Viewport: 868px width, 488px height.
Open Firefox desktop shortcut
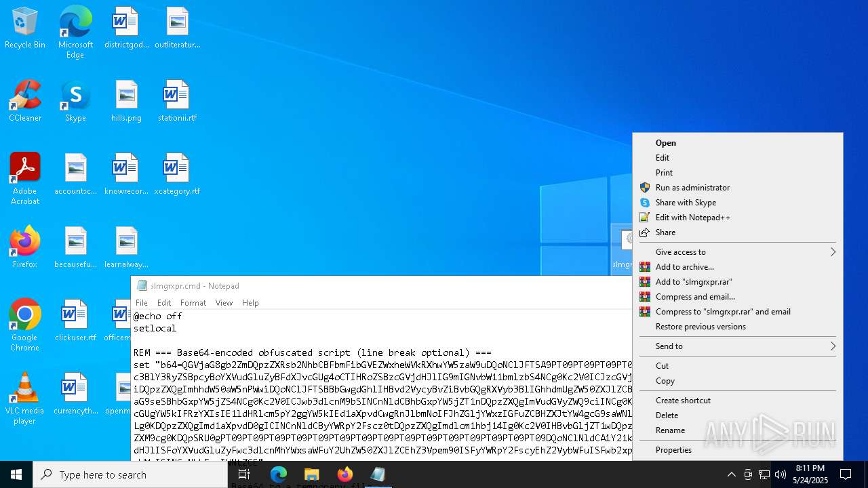[x=25, y=248]
